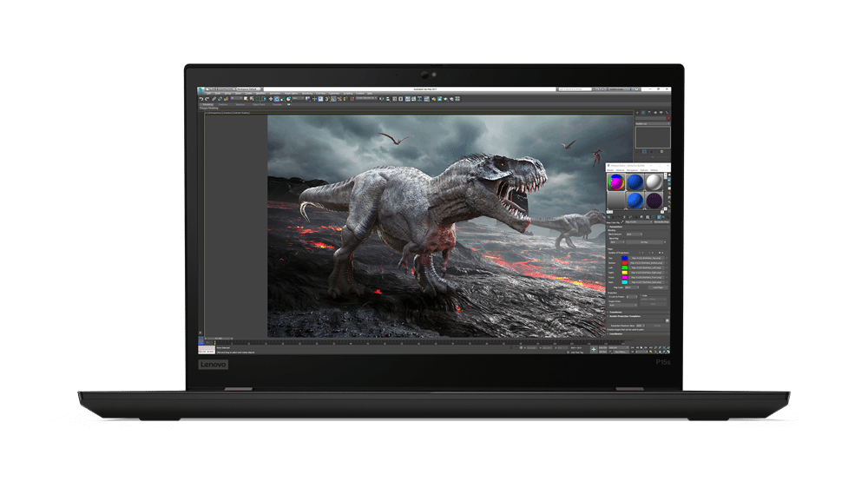The width and height of the screenshot is (868, 488).
Task: Open the Material Editor toolbar icon
Action: [x=427, y=99]
